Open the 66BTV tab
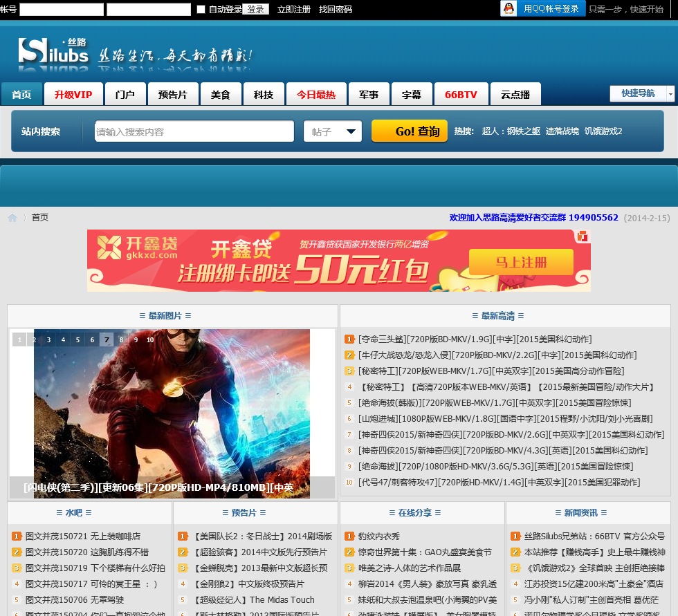The height and width of the screenshot is (616, 678). pos(461,94)
